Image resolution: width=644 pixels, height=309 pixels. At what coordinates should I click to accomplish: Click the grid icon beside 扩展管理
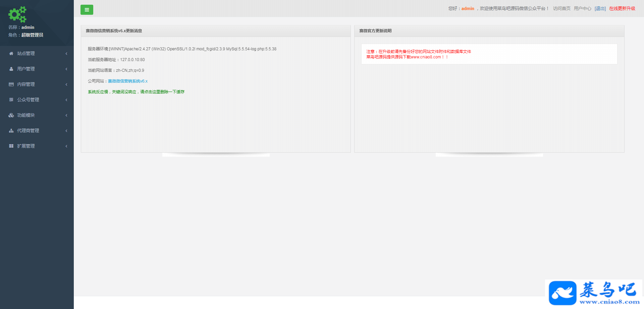[x=11, y=146]
